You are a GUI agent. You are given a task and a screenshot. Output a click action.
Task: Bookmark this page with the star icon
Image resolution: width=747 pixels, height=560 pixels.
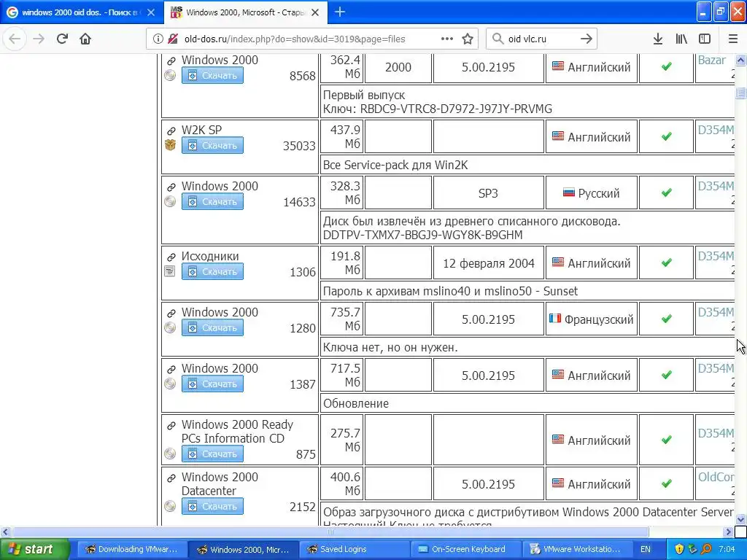tap(468, 39)
